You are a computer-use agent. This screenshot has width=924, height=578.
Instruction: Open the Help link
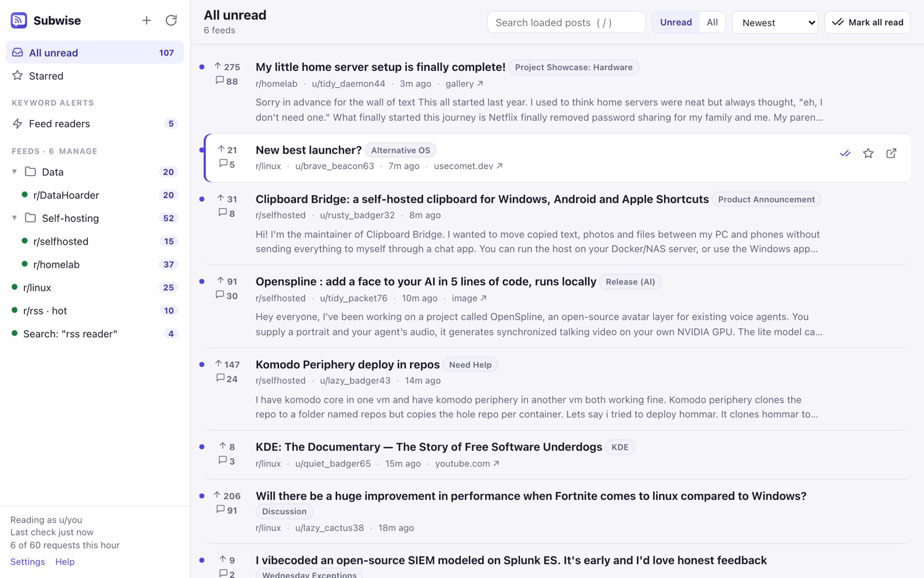65,562
